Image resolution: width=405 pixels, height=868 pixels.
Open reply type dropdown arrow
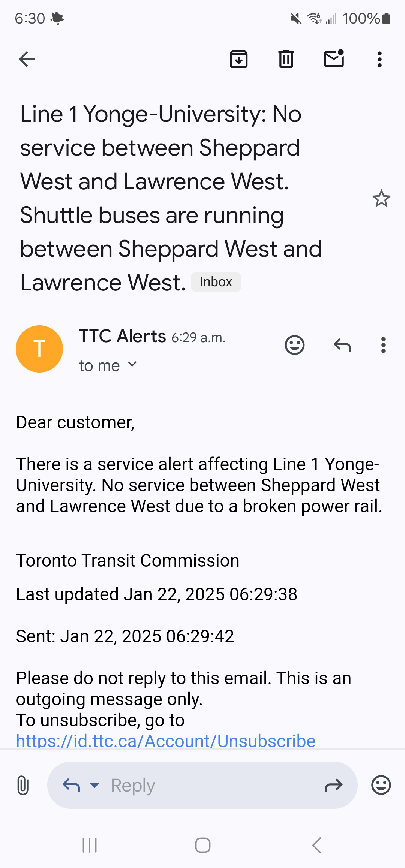95,785
